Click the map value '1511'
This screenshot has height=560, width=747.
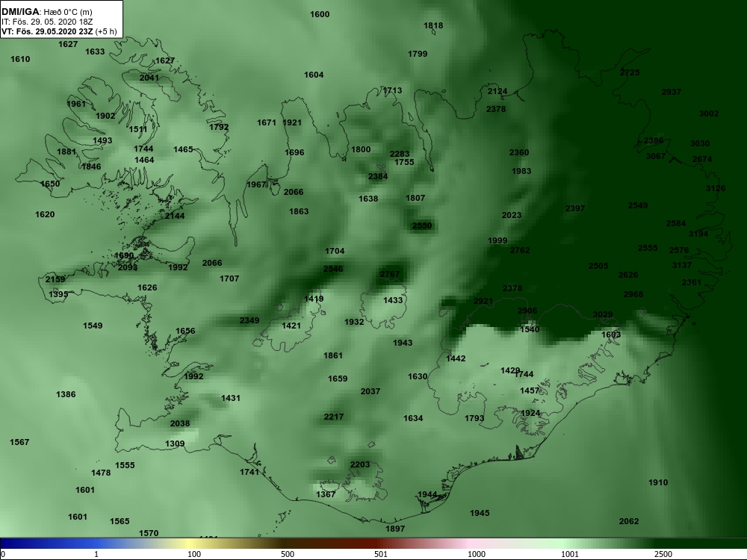[x=138, y=129]
